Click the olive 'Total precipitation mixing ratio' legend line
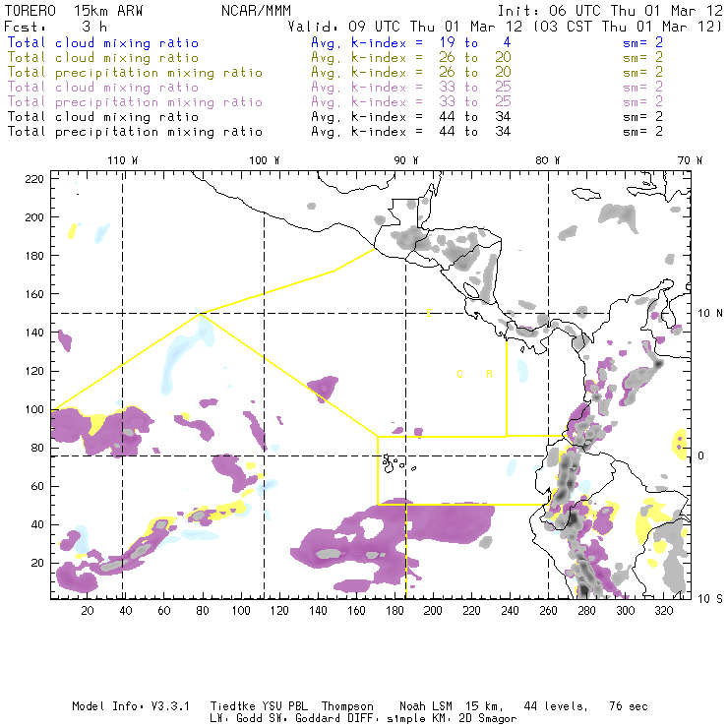This screenshot has width=728, height=728. 135,73
